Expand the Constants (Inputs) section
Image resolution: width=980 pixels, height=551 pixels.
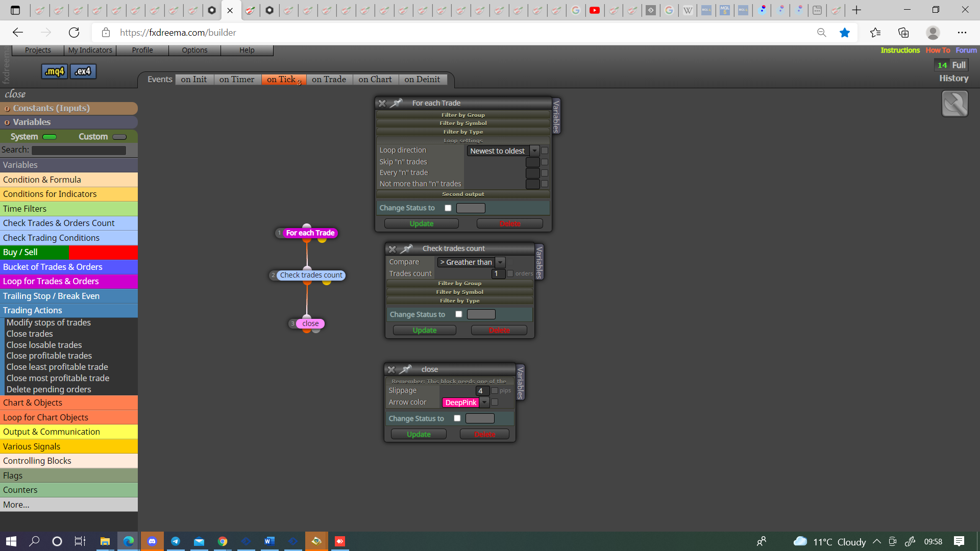click(x=69, y=108)
